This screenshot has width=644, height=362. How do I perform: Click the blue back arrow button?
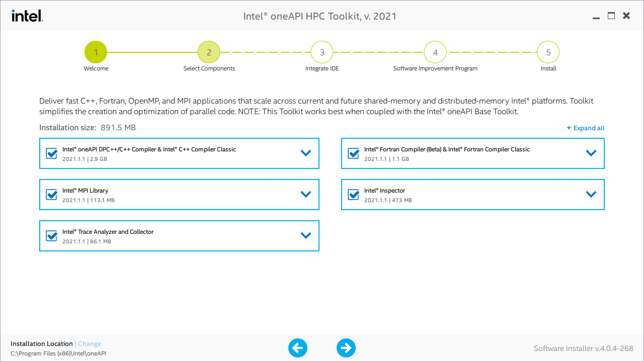298,347
